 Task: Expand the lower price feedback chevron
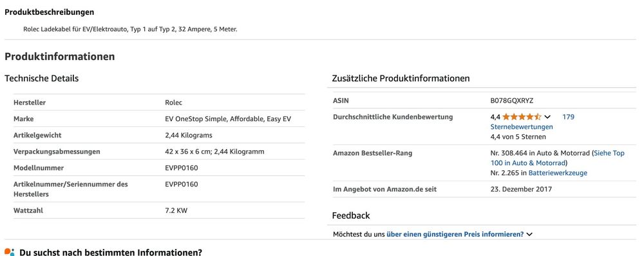[529, 235]
